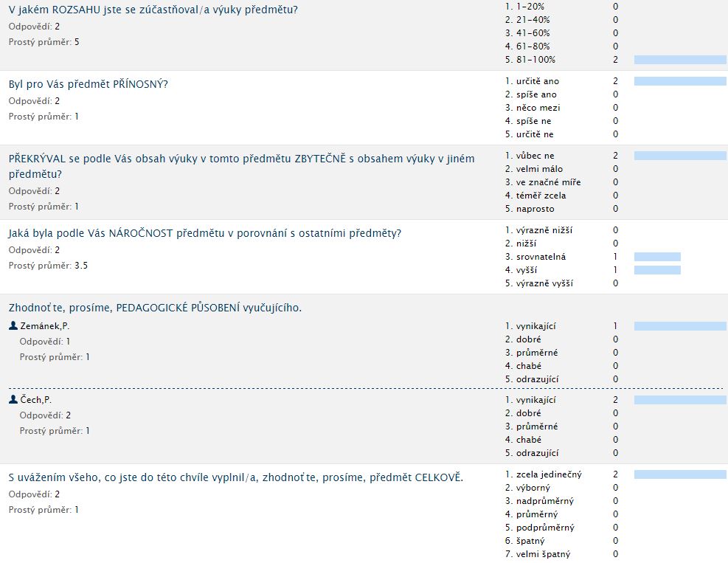Image resolution: width=728 pixels, height=563 pixels.
Task: Open teacher name Čech,P.
Action: (36, 400)
